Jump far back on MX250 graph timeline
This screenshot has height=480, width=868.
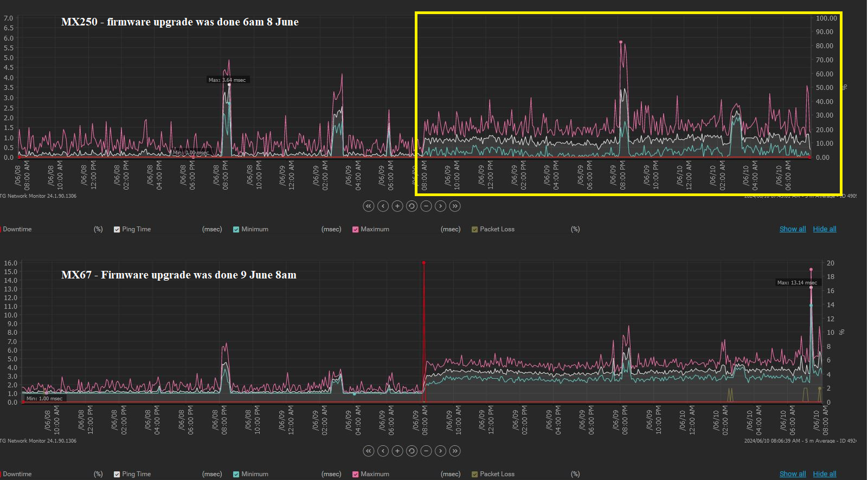pos(369,206)
